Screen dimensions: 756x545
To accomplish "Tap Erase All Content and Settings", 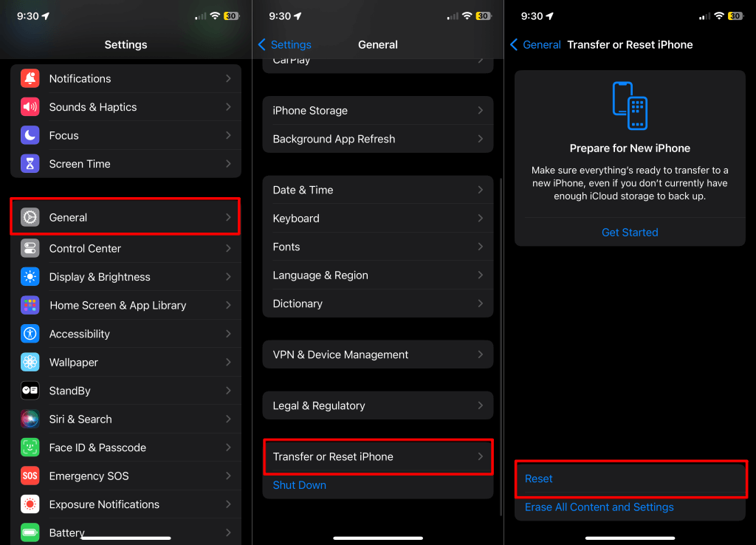I will click(599, 507).
